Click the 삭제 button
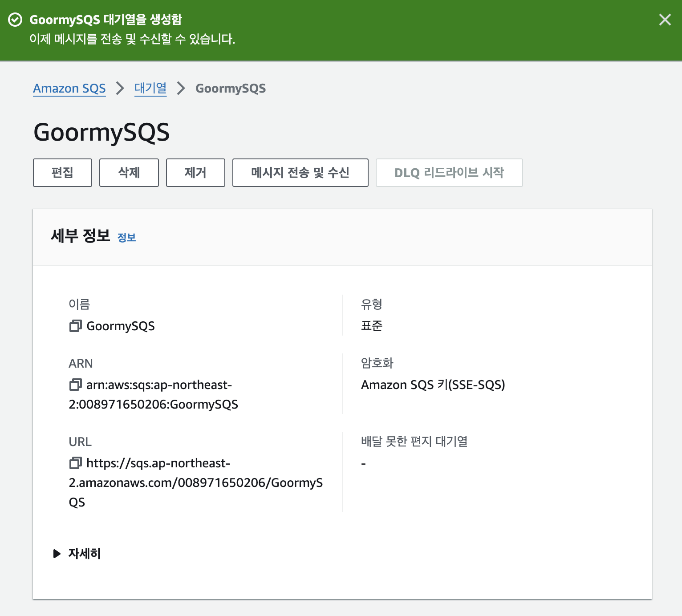The image size is (682, 616). pos(129,173)
